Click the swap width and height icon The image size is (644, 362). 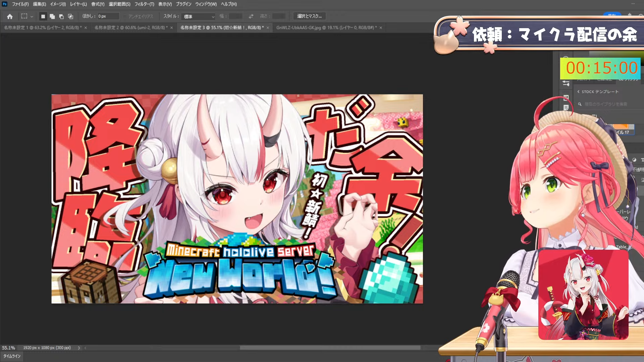click(251, 16)
